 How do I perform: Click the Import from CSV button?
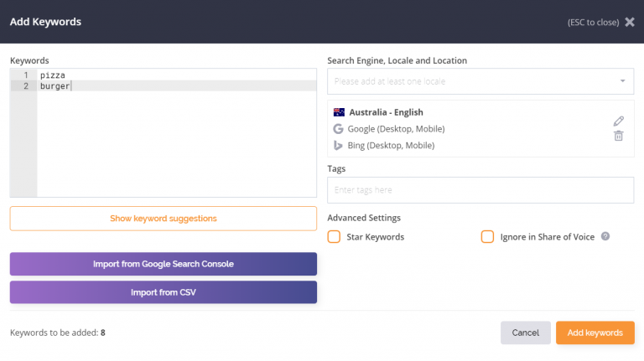point(164,292)
